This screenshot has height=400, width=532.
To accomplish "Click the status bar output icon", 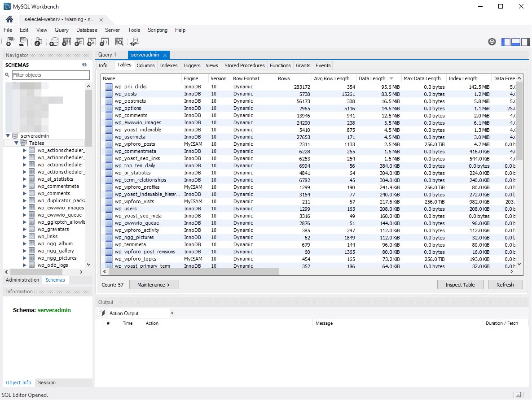I will [518, 395].
